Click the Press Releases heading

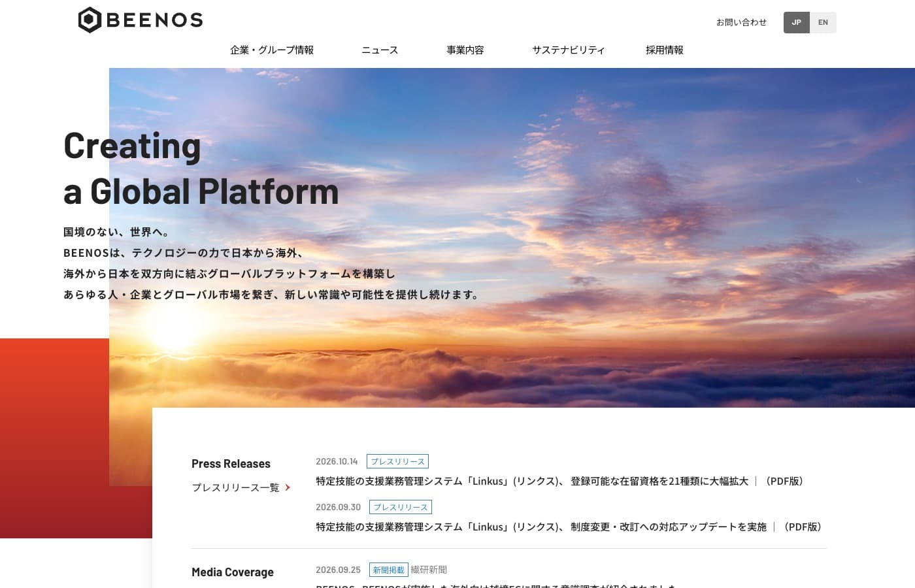coord(231,464)
